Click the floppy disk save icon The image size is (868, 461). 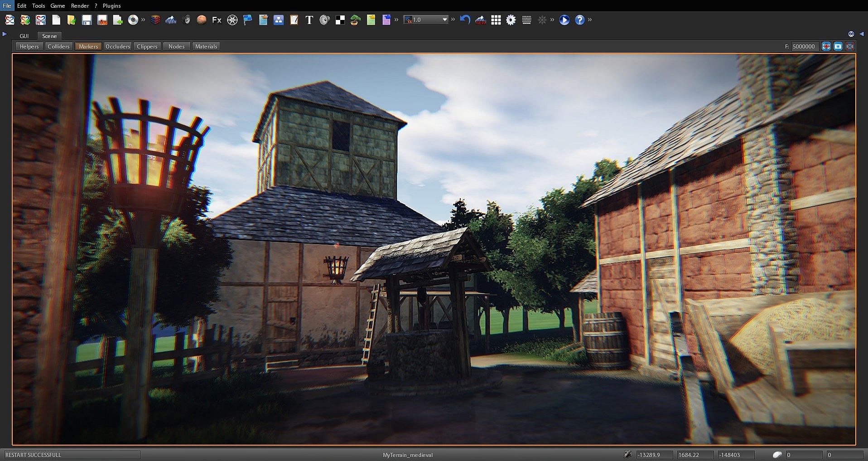point(87,20)
